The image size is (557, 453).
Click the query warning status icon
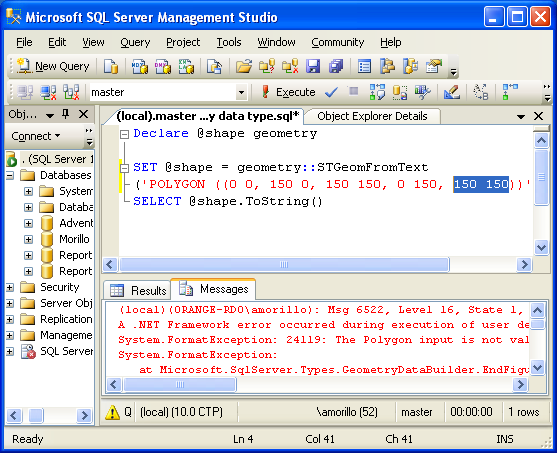112,412
